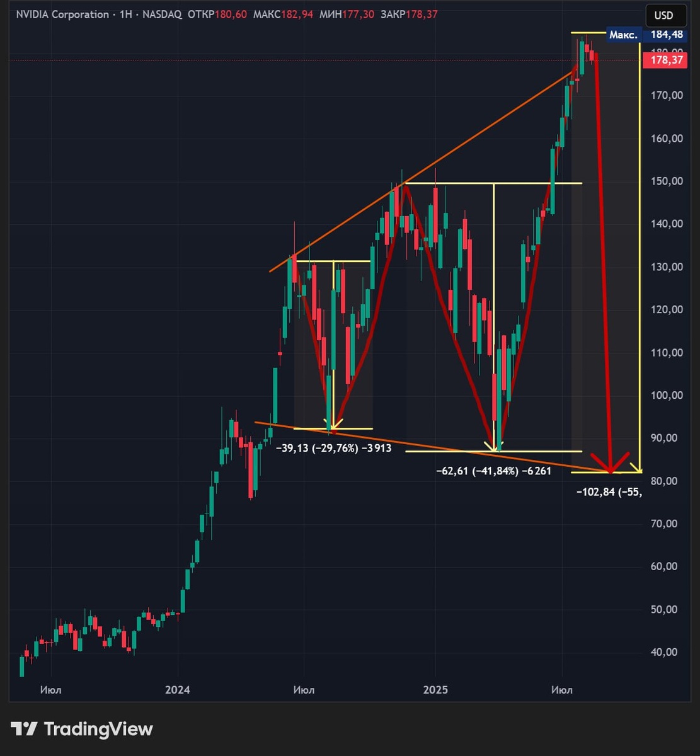Click the 2025 time axis label
The width and height of the screenshot is (700, 756).
435,690
